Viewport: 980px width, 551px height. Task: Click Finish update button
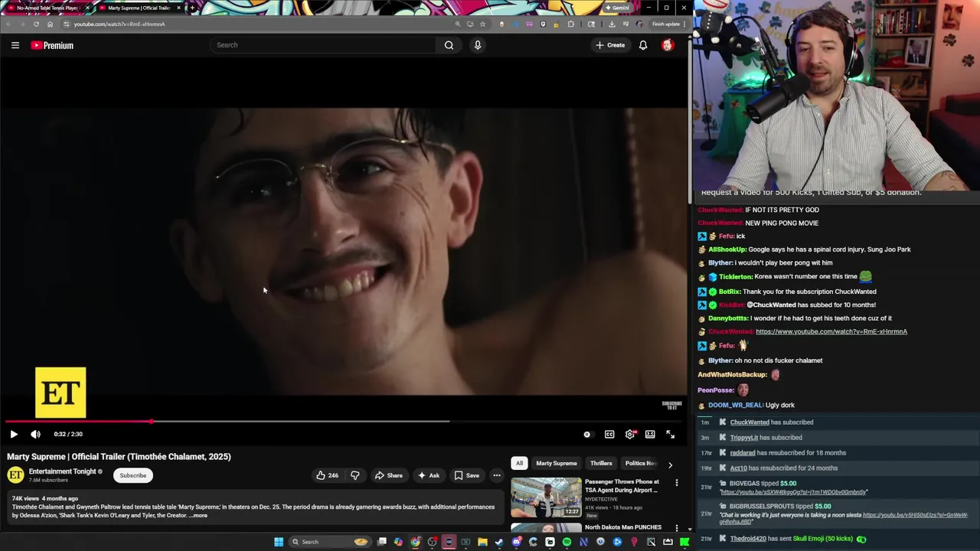tap(668, 24)
